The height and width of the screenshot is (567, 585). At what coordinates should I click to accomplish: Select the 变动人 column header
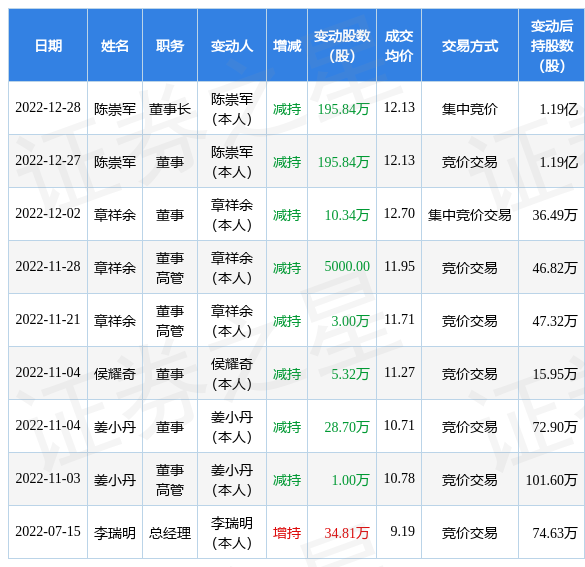[x=232, y=46]
